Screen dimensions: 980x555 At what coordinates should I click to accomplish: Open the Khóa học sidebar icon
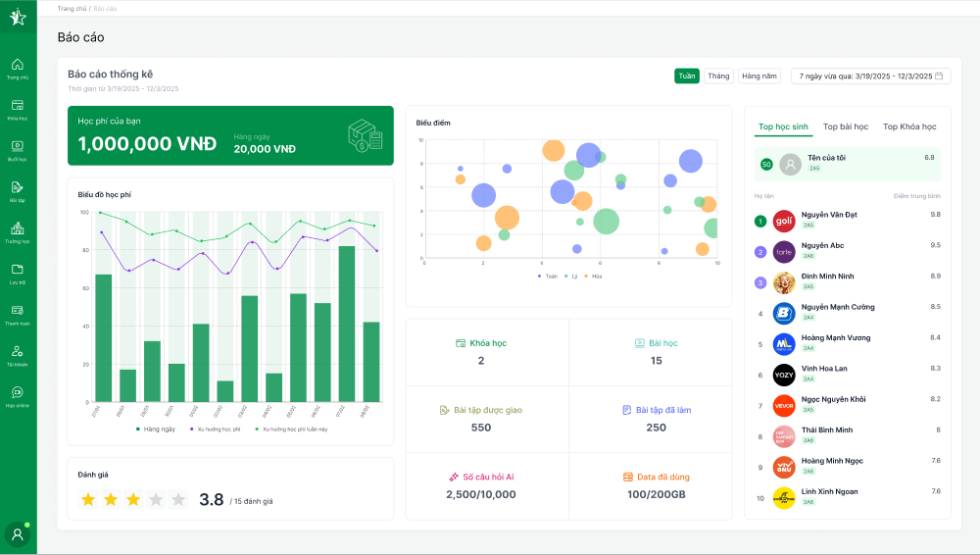[18, 106]
